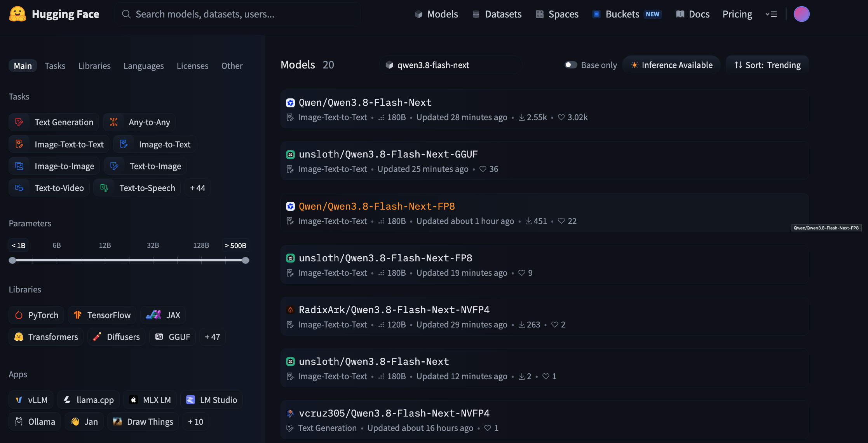Switch to the Other filter tab
Image resolution: width=868 pixels, height=443 pixels.
coord(232,66)
